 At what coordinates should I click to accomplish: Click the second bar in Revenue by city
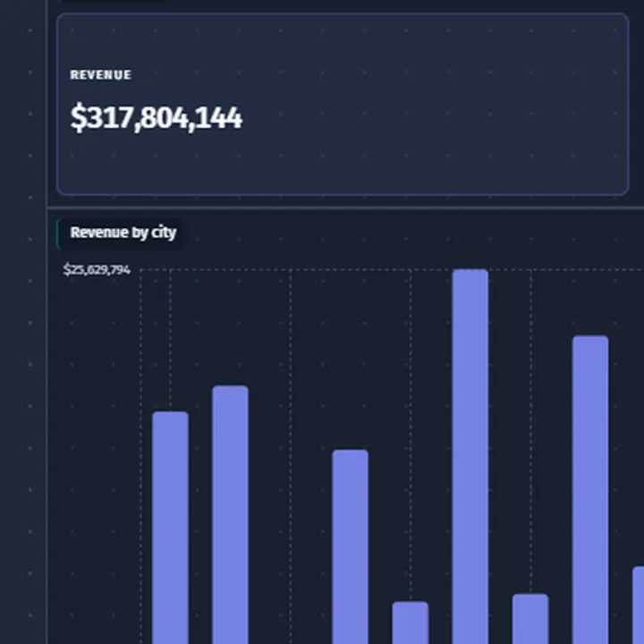(231, 514)
